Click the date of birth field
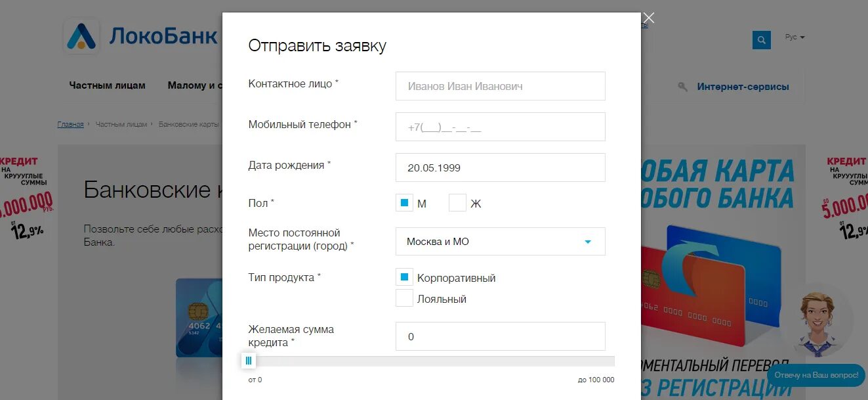Image resolution: width=868 pixels, height=400 pixels. 500,167
